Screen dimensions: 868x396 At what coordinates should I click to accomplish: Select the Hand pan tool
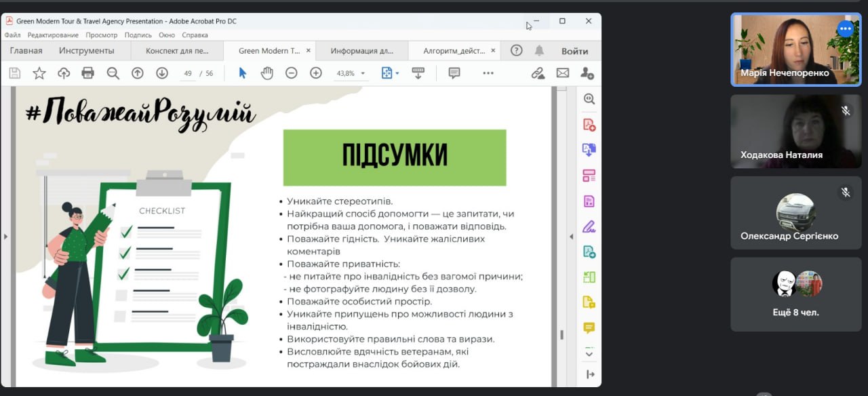point(267,73)
